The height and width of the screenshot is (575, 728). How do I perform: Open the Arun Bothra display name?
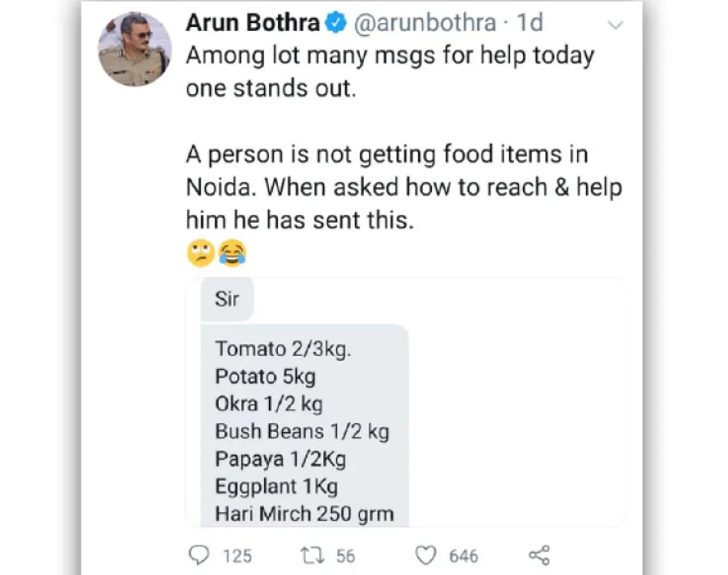253,22
